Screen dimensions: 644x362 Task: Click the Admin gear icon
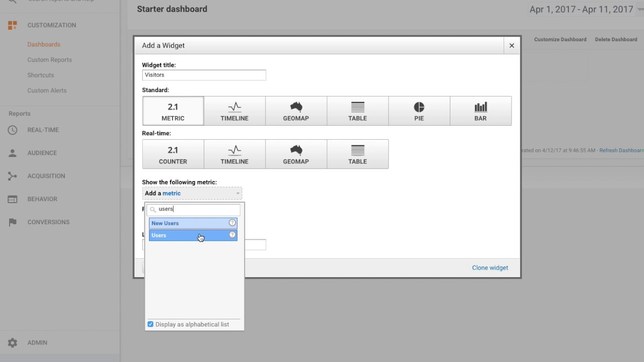[x=12, y=342]
